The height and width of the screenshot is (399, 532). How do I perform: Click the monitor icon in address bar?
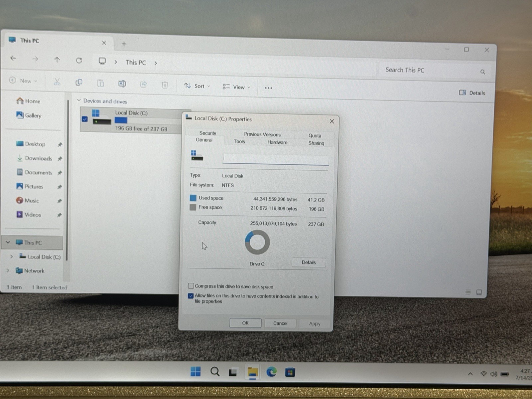[x=102, y=61]
